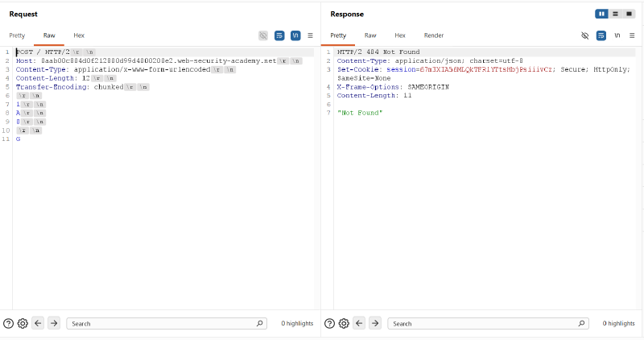Click Content-Type header in the request
The height and width of the screenshot is (340, 644).
point(113,69)
